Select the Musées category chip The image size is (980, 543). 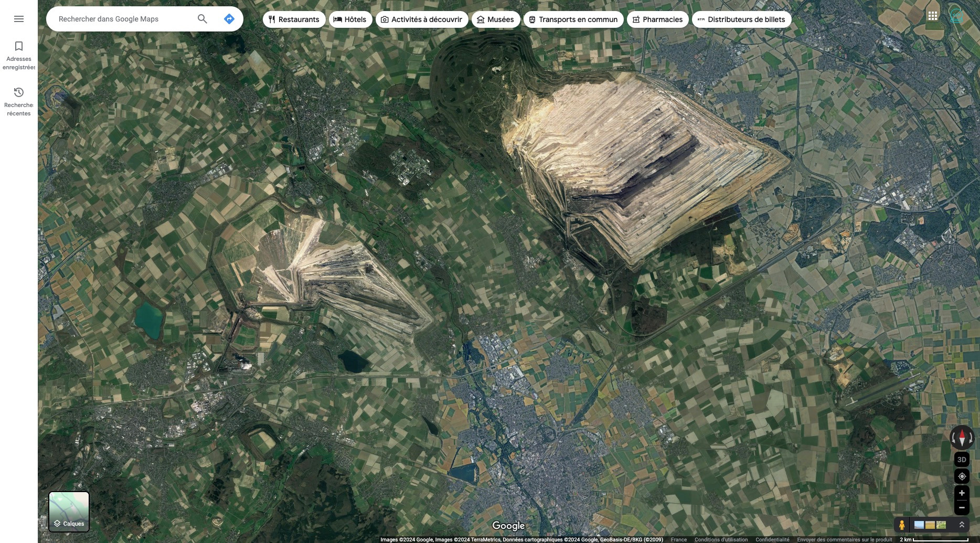pos(495,19)
